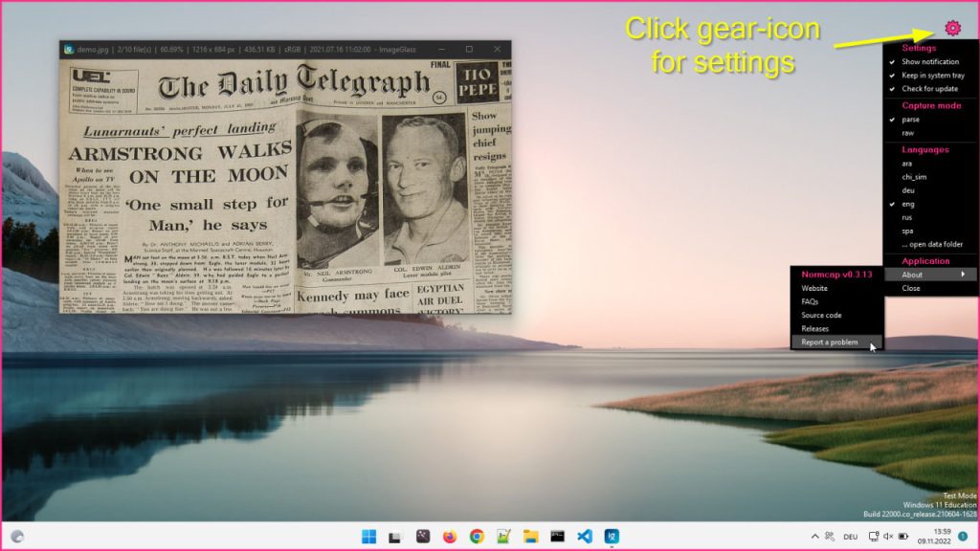980x551 pixels.
Task: Click the pink gear settings icon
Action: 952,28
